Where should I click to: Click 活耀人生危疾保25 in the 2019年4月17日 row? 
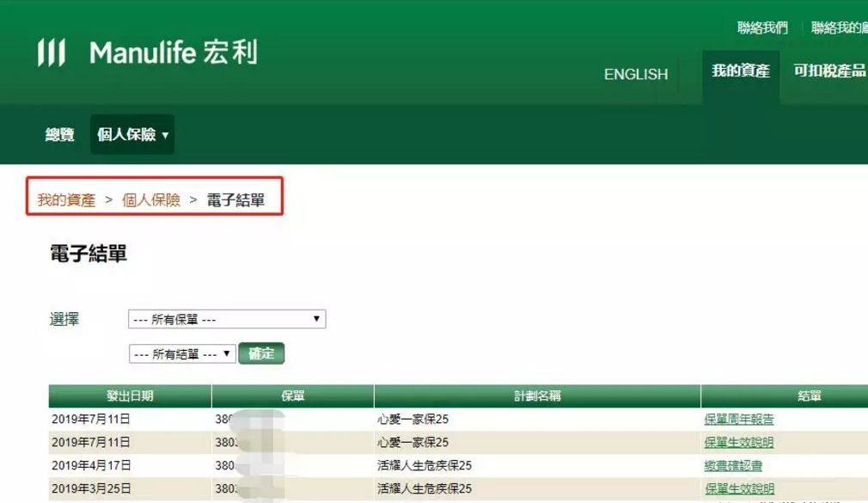[x=425, y=465]
